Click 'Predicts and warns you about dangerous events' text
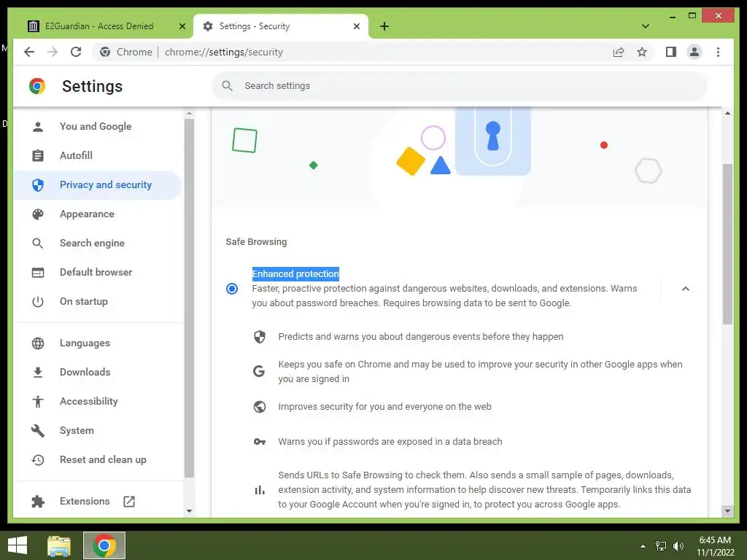 (421, 337)
